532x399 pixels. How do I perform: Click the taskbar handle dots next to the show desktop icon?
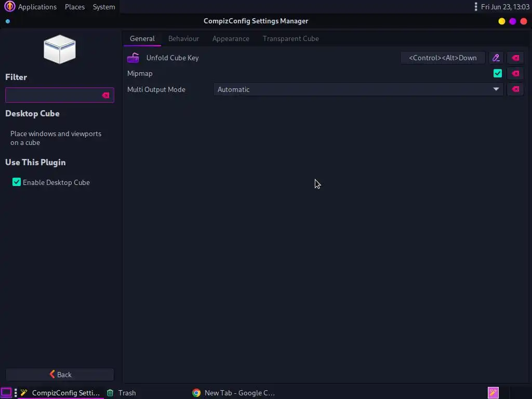click(16, 393)
